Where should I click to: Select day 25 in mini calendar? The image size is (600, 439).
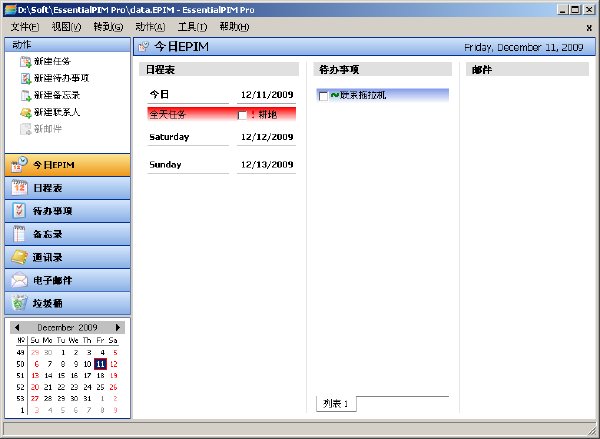coord(100,387)
